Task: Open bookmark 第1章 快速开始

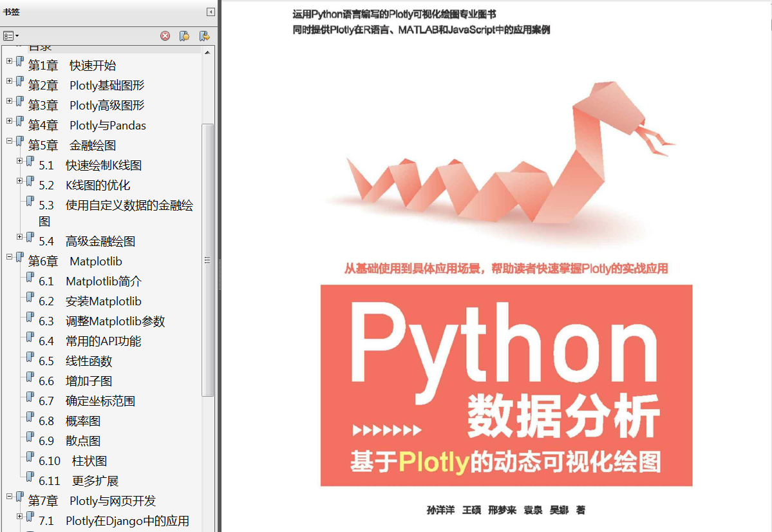Action: 72,66
